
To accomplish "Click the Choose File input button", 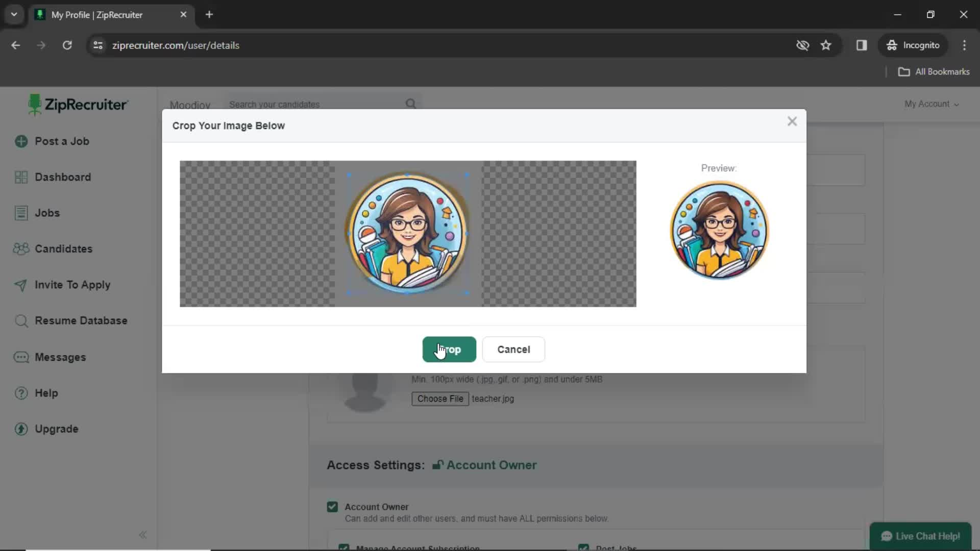I will point(440,398).
